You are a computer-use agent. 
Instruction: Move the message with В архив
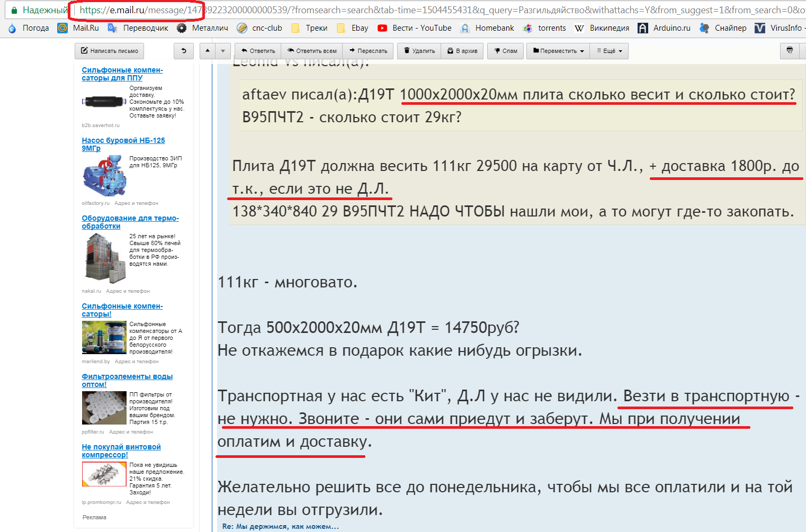click(462, 51)
